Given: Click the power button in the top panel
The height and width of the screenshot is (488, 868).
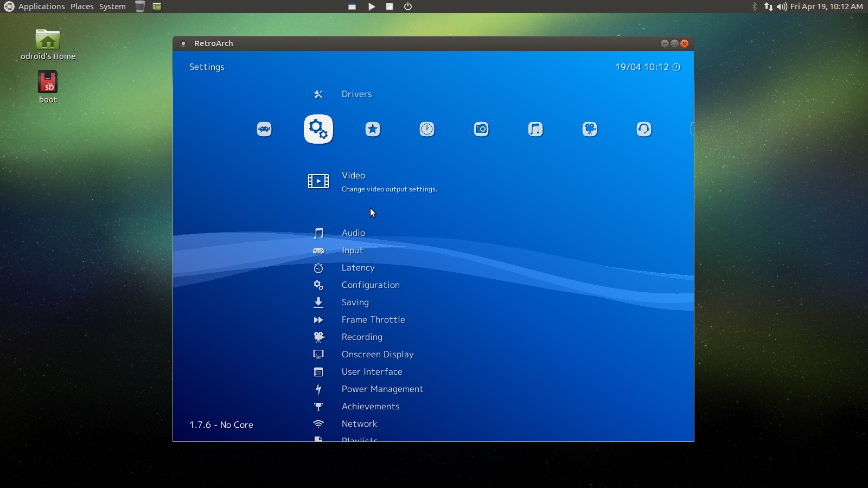Looking at the screenshot, I should [x=407, y=7].
